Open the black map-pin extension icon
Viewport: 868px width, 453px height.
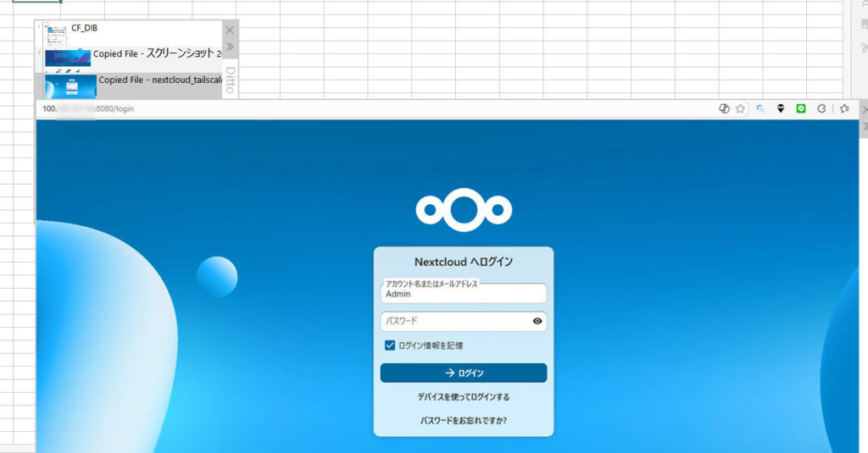pos(781,108)
